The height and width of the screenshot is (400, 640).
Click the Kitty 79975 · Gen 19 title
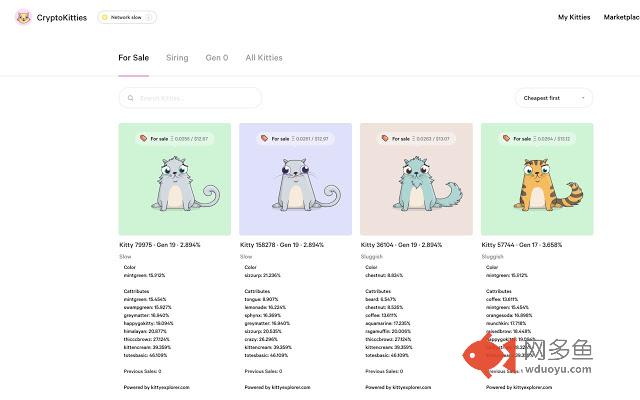(160, 245)
